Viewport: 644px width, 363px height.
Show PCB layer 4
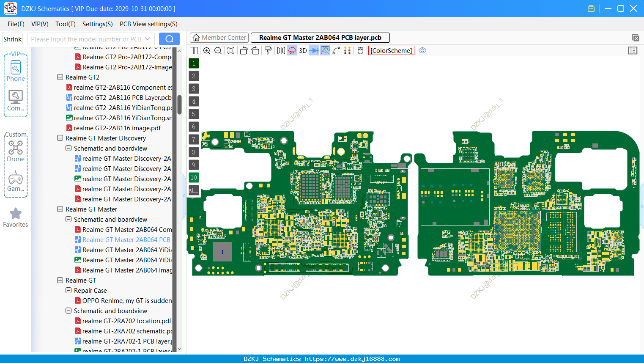click(194, 102)
